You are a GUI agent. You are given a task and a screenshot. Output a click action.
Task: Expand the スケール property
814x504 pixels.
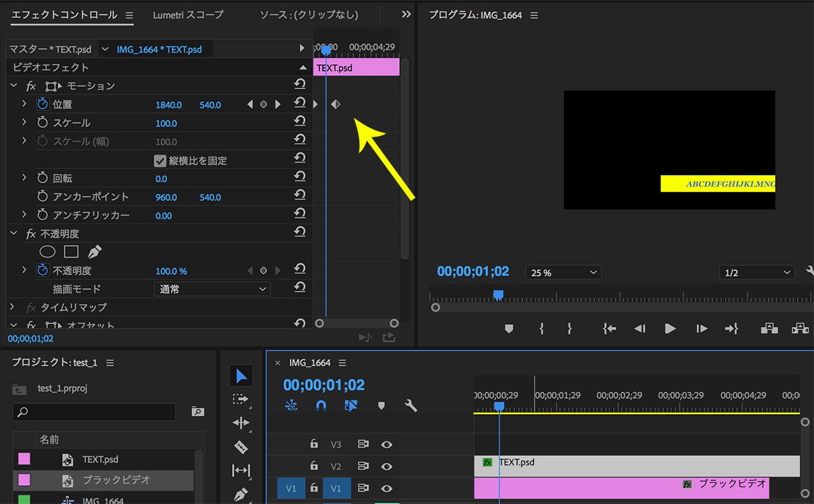tap(24, 122)
